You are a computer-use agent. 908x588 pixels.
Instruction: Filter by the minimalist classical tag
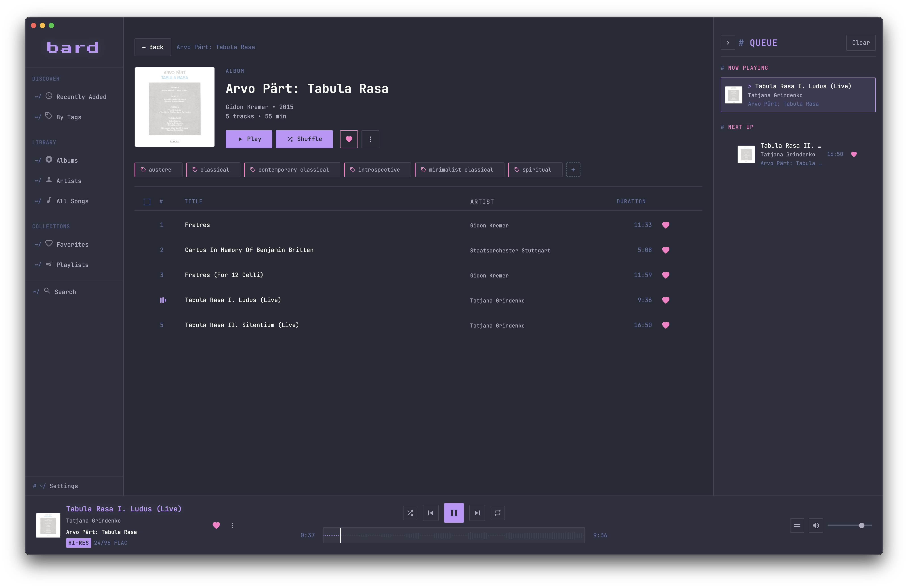pyautogui.click(x=459, y=169)
